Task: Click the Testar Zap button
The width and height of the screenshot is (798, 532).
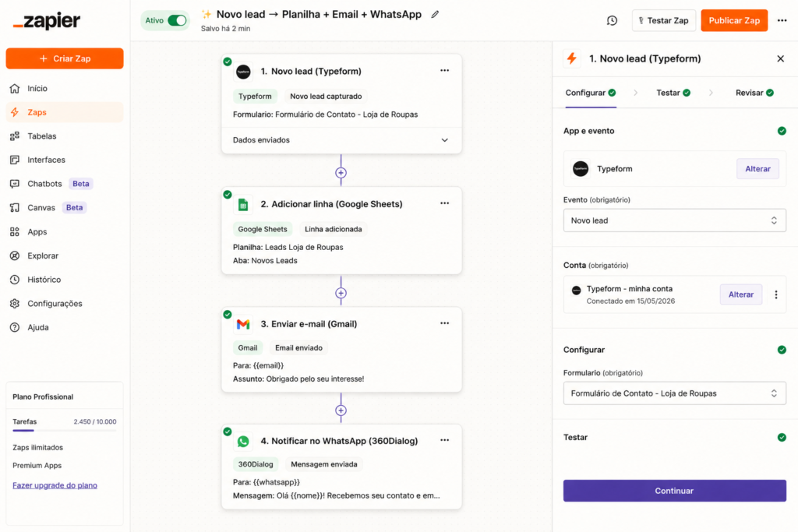Action: click(664, 20)
